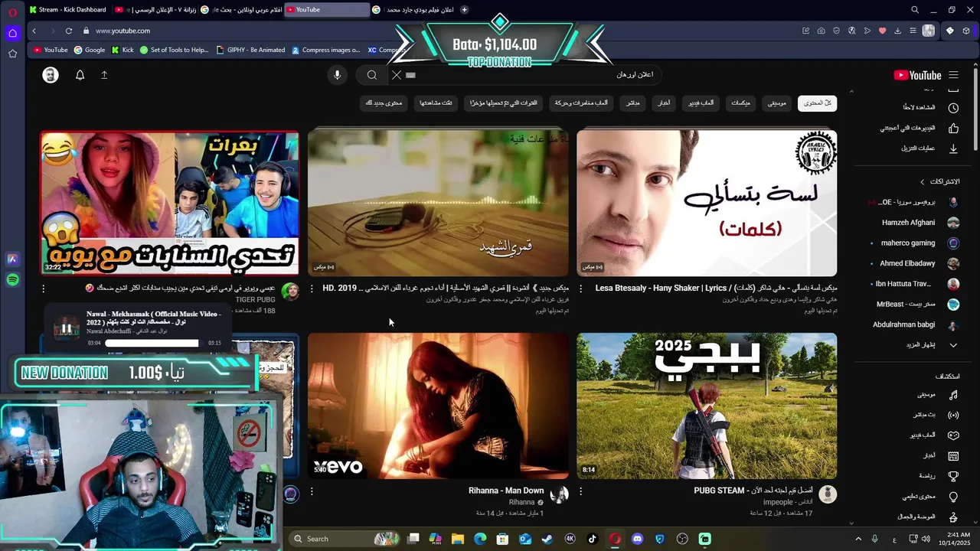980x551 pixels.
Task: Open Gaming explore icon in sidebar
Action: point(953,435)
